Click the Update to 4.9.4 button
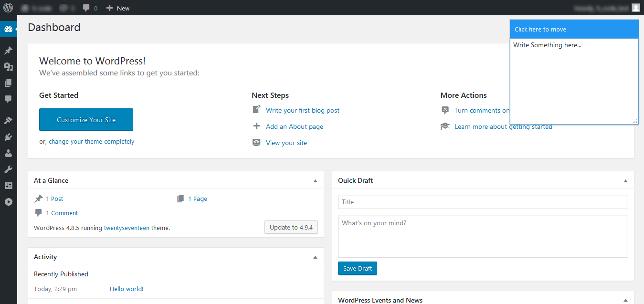This screenshot has height=304, width=644. click(291, 227)
